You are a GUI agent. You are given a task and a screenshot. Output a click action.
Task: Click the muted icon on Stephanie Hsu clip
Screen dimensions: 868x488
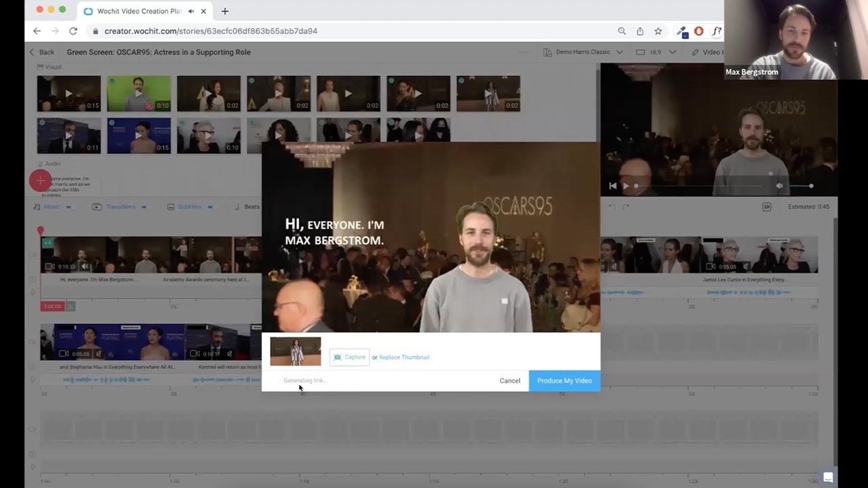coord(99,353)
